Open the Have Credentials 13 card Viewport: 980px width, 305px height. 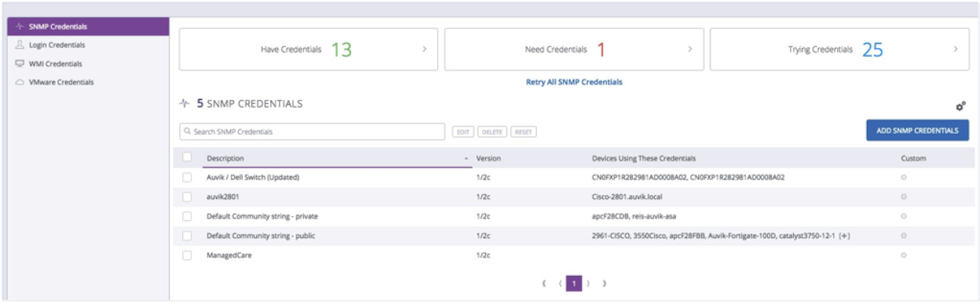[x=308, y=50]
